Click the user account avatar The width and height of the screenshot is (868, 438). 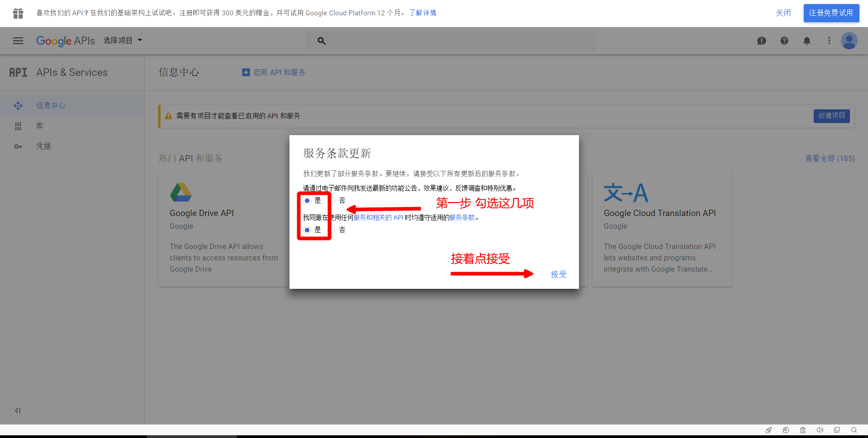[x=849, y=41]
